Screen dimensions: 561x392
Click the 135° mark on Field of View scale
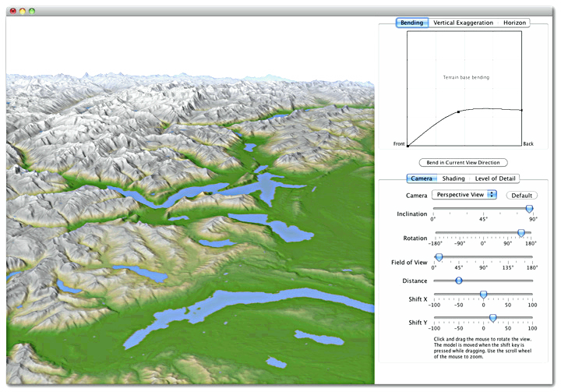click(x=508, y=268)
